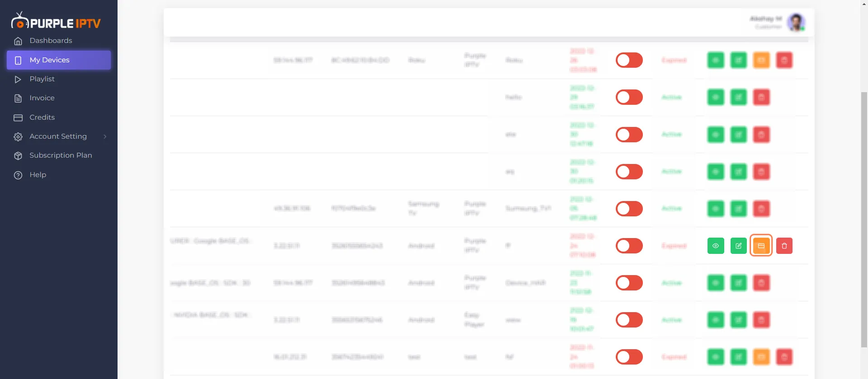Go to the Playlist section
Screen dimensions: 868x379
(x=59, y=79)
